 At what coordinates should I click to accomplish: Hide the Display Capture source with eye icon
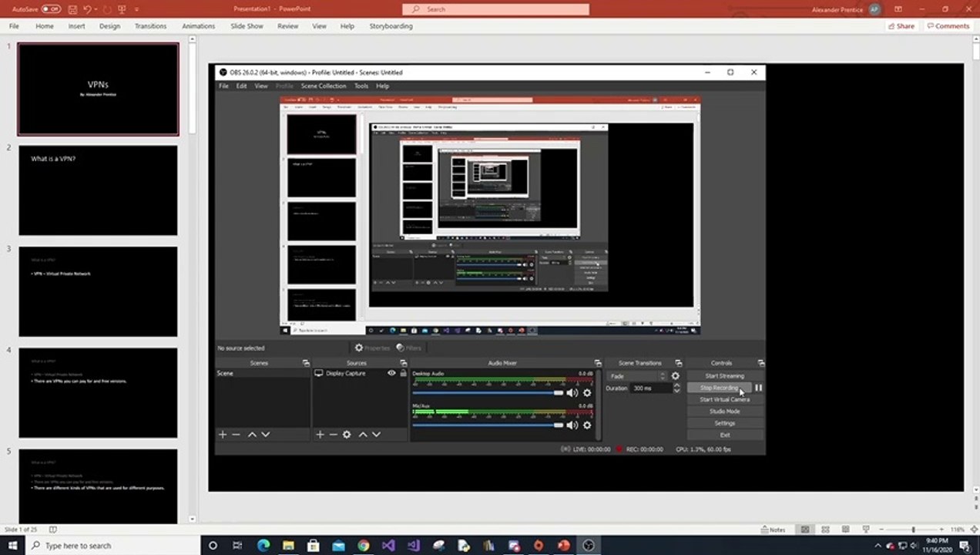coord(391,373)
